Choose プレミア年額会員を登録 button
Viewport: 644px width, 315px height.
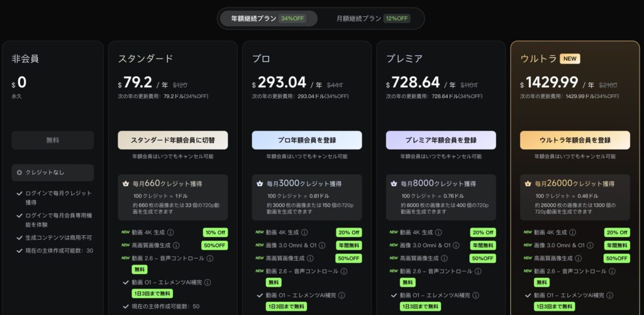click(440, 140)
